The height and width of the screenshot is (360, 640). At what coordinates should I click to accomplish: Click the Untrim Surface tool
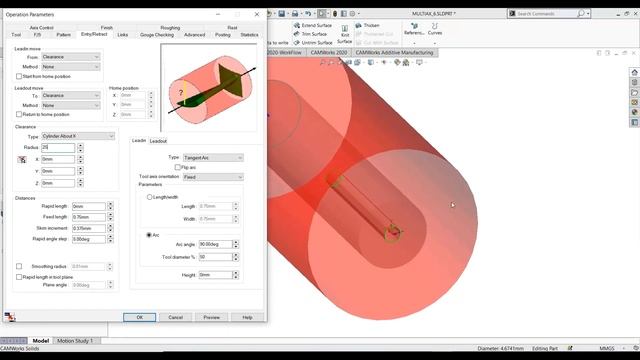(313, 42)
